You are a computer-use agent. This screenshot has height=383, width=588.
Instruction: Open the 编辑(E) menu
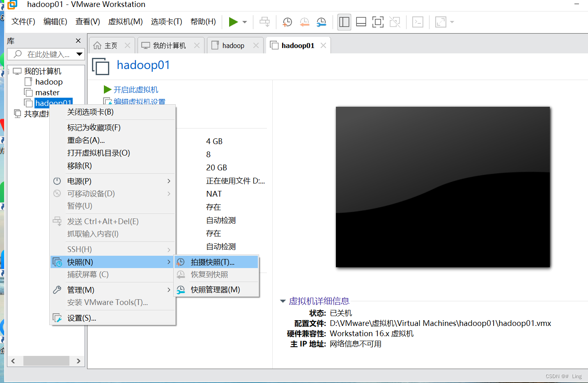click(55, 22)
